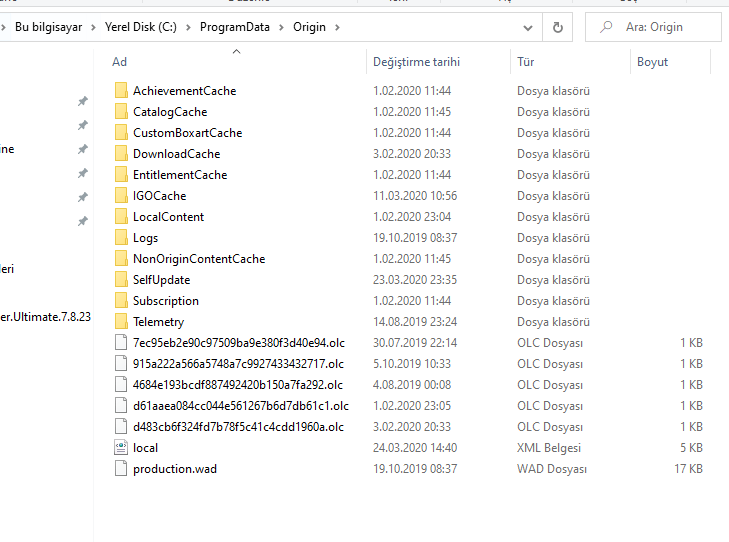Viewport: 729px width, 542px height.
Task: Click the date 24.03.2020 14:40
Action: [415, 448]
